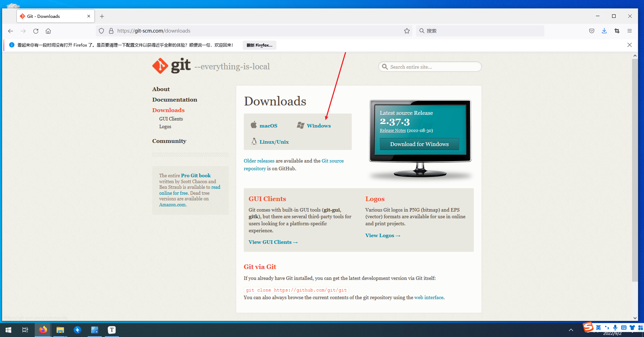
Task: Open File Explorer from the taskbar
Action: click(60, 330)
